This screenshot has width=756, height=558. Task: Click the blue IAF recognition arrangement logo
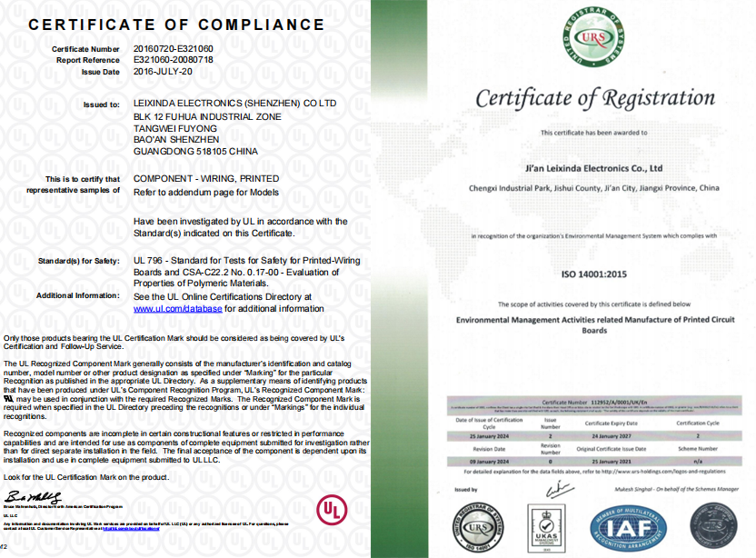point(628,528)
